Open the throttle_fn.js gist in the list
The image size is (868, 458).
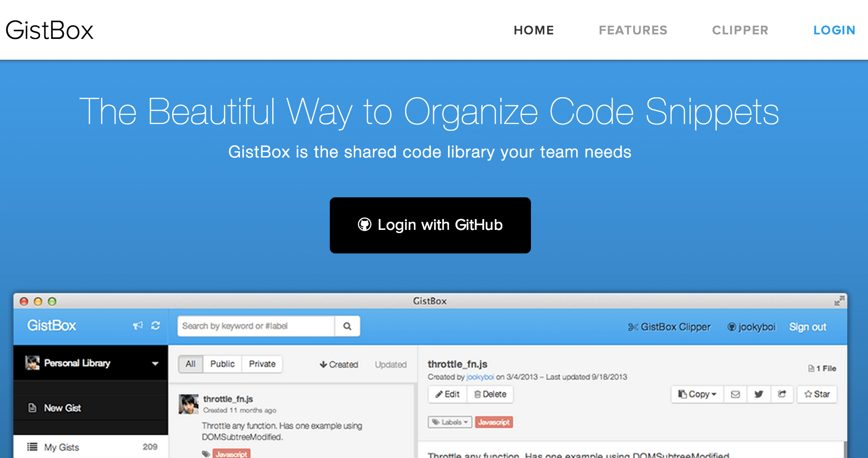point(228,399)
